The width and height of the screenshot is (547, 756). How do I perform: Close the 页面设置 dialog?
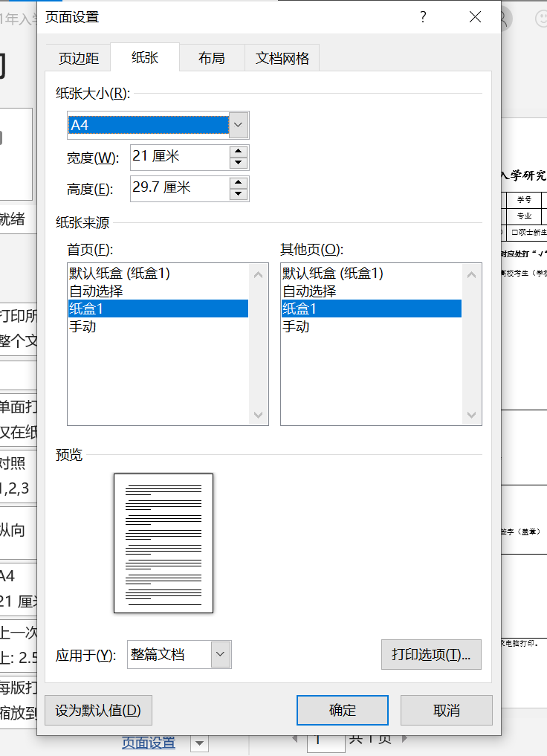point(475,17)
